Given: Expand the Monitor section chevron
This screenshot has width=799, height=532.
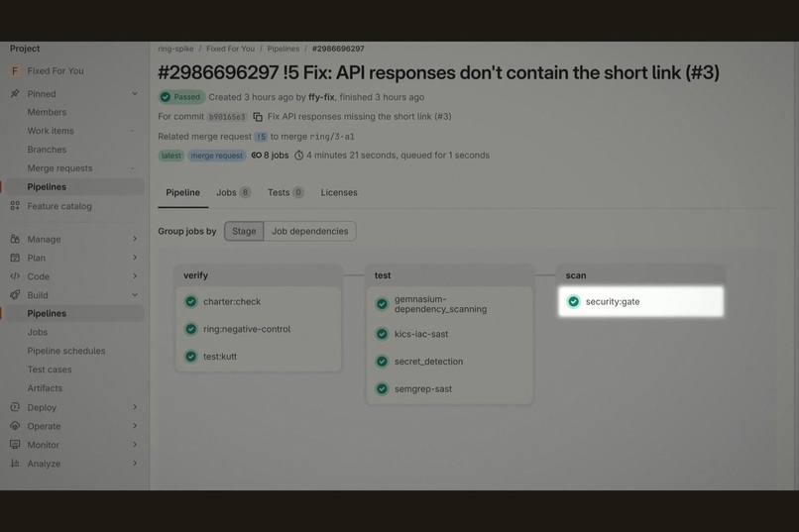Looking at the screenshot, I should [135, 445].
